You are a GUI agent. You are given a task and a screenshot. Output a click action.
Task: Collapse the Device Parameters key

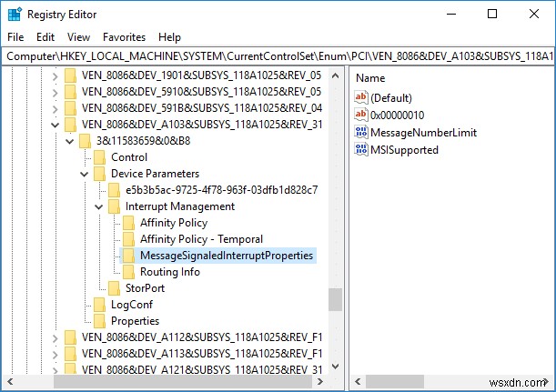coord(85,174)
